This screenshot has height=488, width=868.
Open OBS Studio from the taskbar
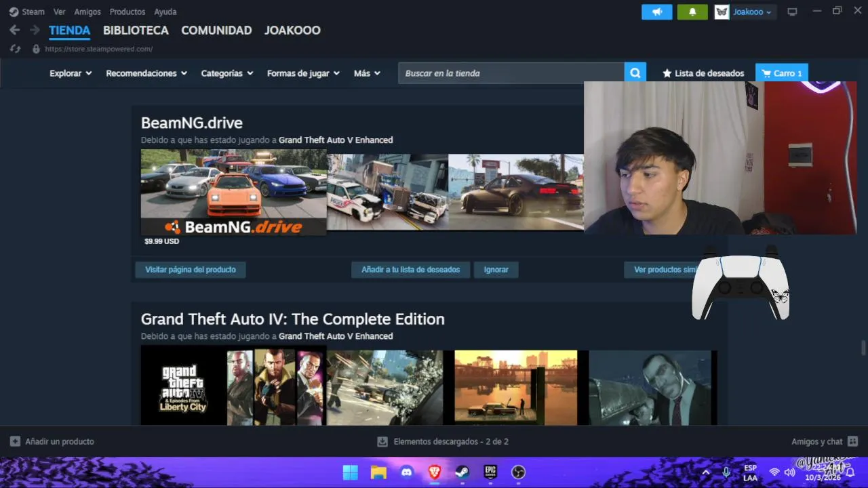(x=518, y=472)
